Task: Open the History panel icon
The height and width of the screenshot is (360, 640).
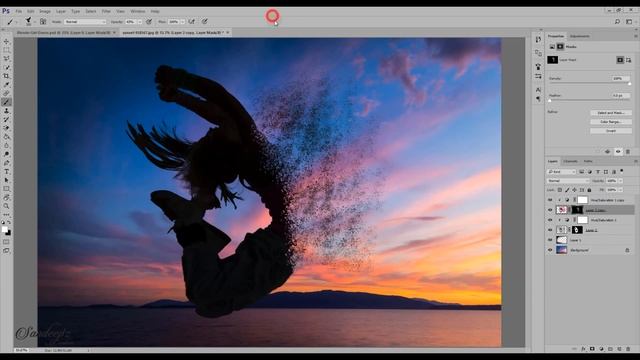Action: [x=538, y=40]
